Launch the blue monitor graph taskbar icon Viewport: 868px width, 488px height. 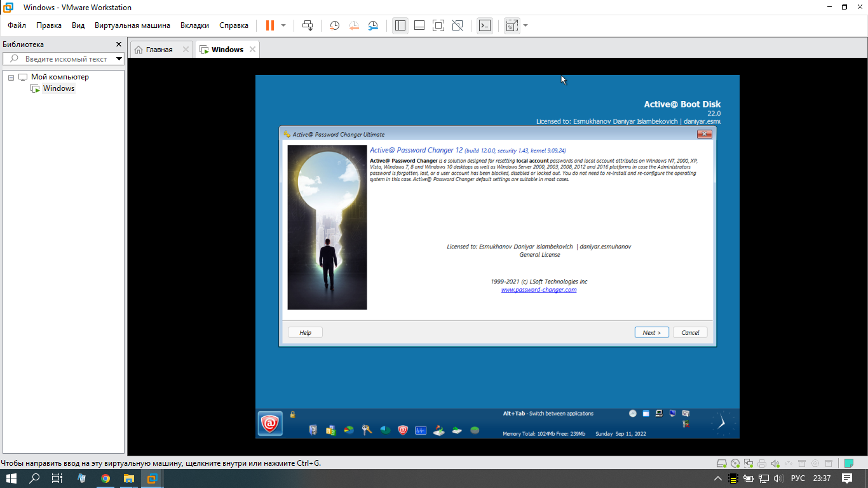(420, 430)
